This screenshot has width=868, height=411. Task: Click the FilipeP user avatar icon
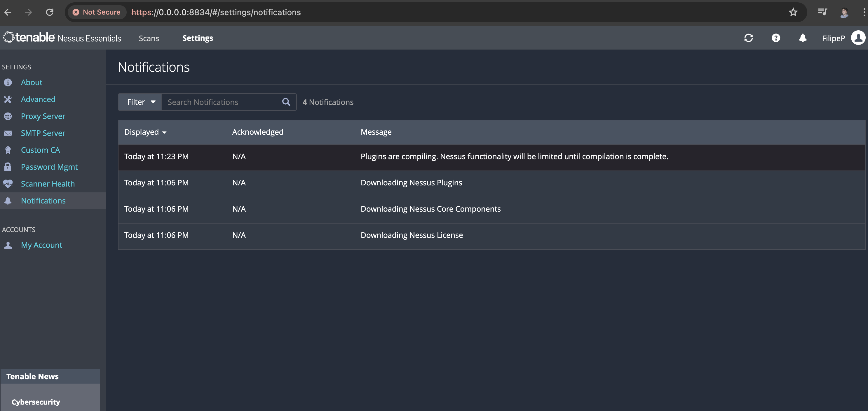pyautogui.click(x=858, y=38)
